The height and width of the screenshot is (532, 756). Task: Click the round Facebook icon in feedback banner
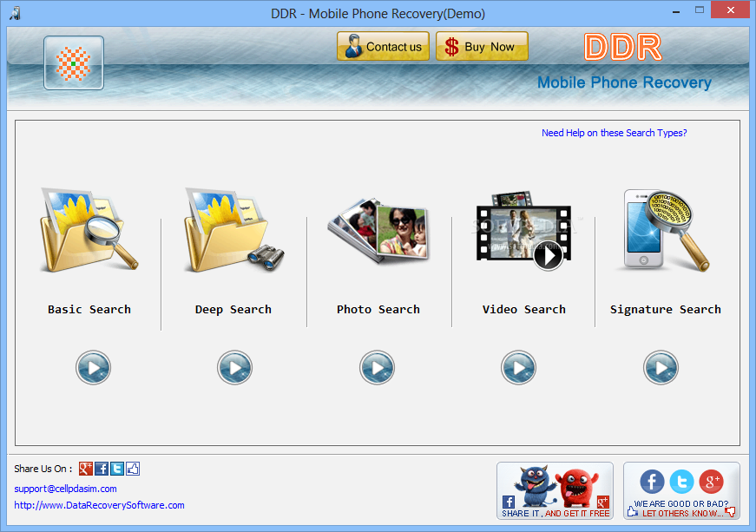coord(652,482)
